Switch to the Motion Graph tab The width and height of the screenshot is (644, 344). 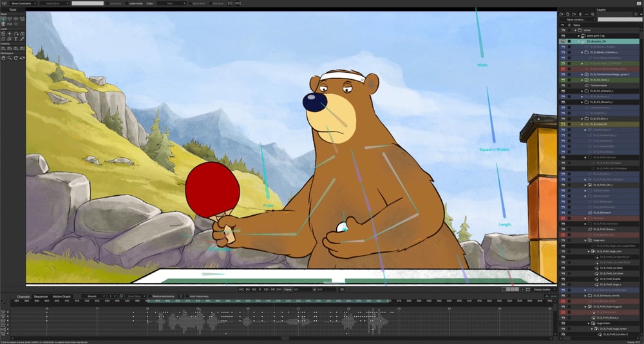click(x=62, y=296)
